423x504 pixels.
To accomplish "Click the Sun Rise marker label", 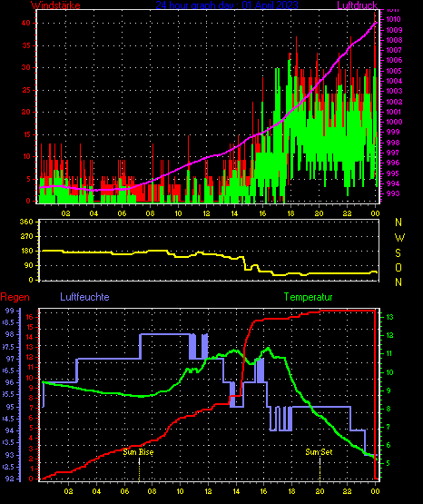I will pos(139,452).
